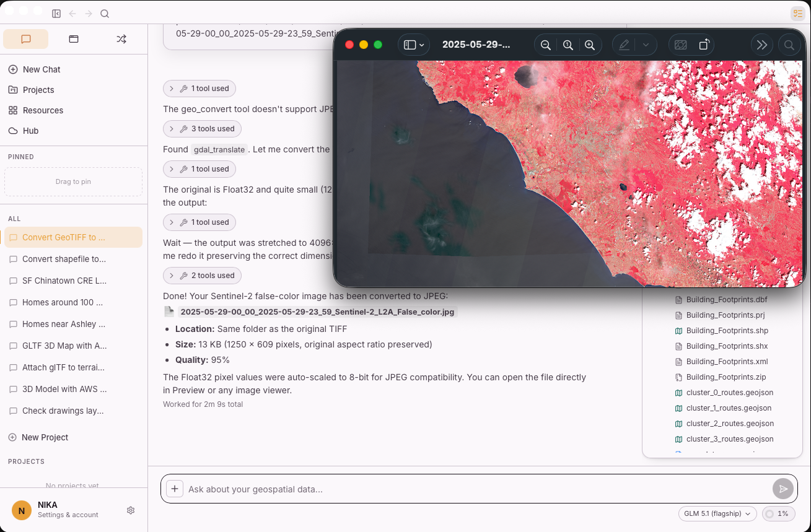Show more Preview toolbar items
The image size is (811, 532).
tap(762, 45)
